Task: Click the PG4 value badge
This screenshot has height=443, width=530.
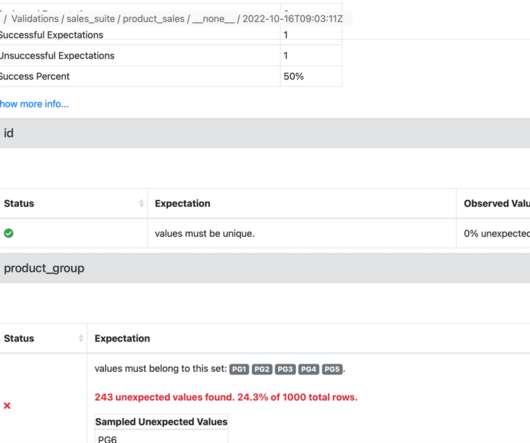Action: point(309,369)
